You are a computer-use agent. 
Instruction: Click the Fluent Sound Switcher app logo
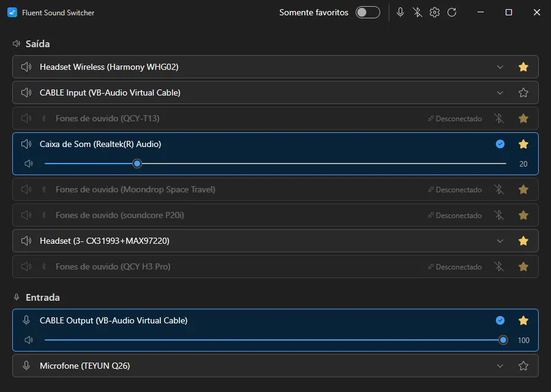point(12,13)
